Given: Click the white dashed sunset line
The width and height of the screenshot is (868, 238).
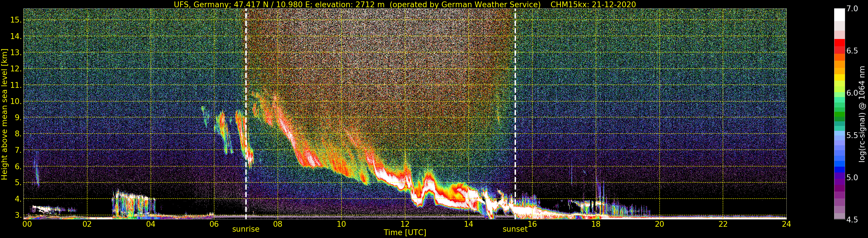Looking at the screenshot, I should (515, 114).
